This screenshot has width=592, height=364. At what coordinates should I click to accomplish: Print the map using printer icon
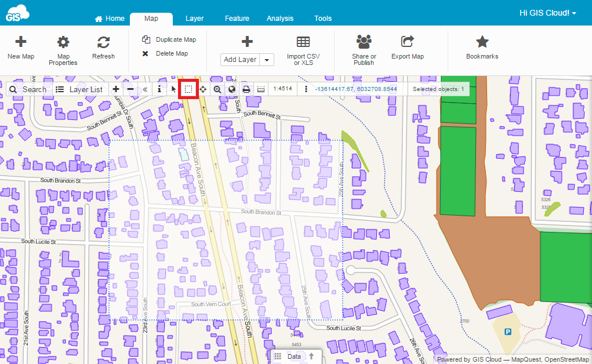click(246, 89)
